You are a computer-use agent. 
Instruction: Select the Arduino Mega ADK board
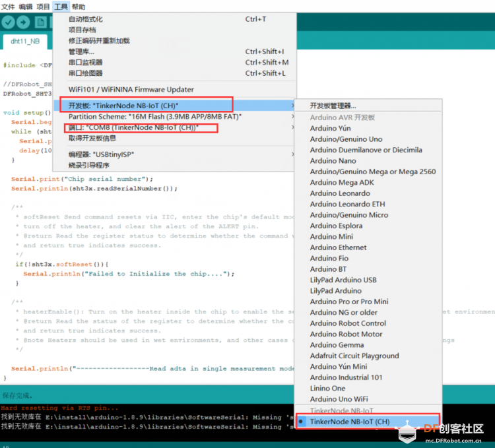point(368,182)
